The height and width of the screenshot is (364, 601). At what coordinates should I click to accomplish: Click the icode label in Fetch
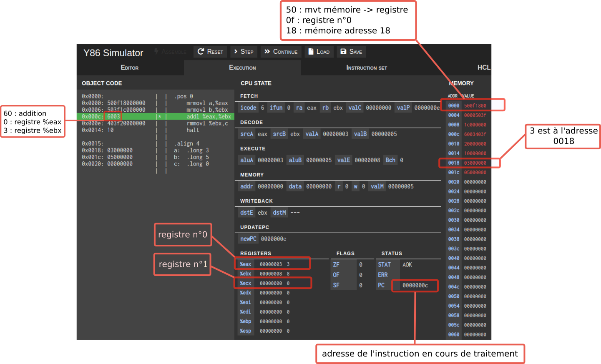pyautogui.click(x=248, y=108)
